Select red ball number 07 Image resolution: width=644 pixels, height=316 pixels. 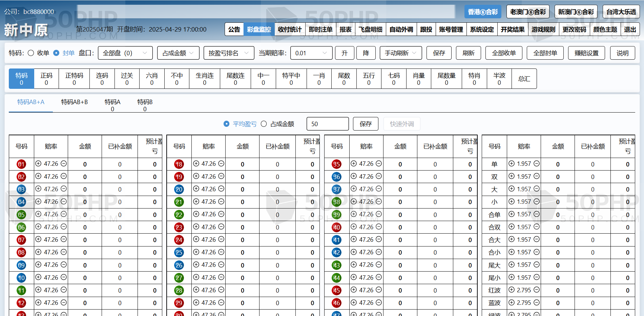coord(21,240)
